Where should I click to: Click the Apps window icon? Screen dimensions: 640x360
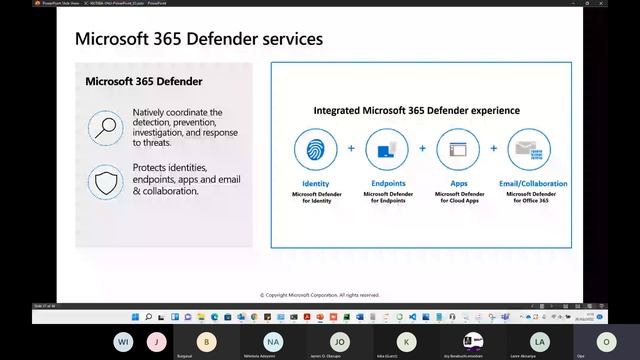458,149
